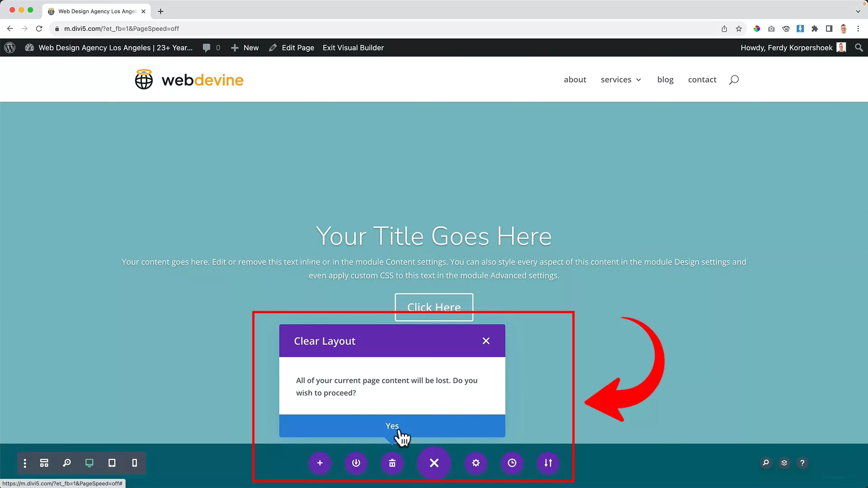Open builder settings three-dots menu
Viewport: 868px width, 488px height.
click(x=25, y=463)
